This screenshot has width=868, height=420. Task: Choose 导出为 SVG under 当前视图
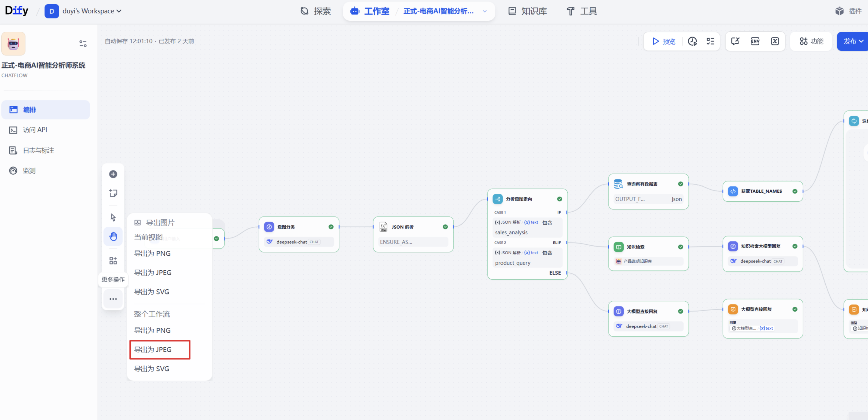152,292
